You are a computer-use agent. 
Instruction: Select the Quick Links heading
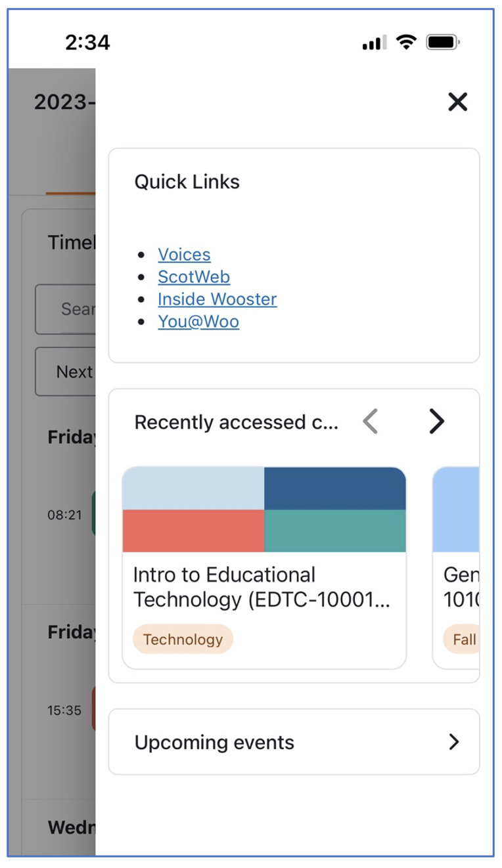pyautogui.click(x=187, y=182)
